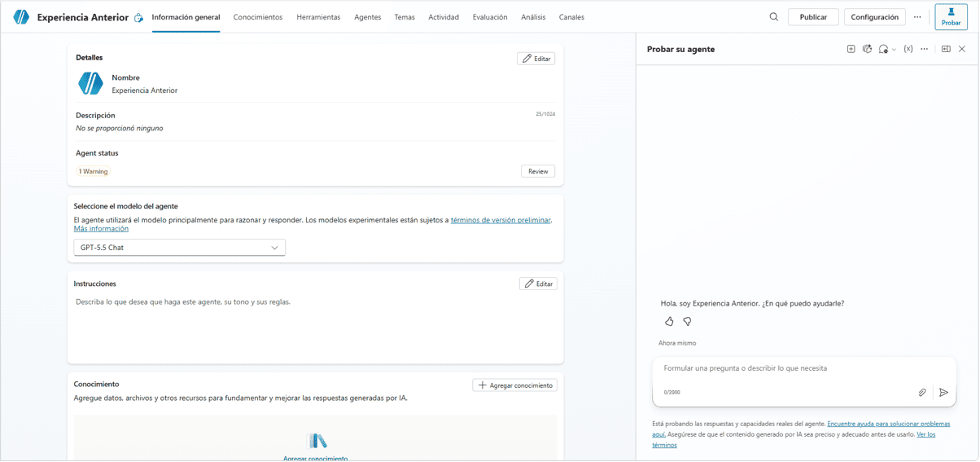Close the Probar su agente panel
The image size is (980, 462).
pyautogui.click(x=962, y=49)
